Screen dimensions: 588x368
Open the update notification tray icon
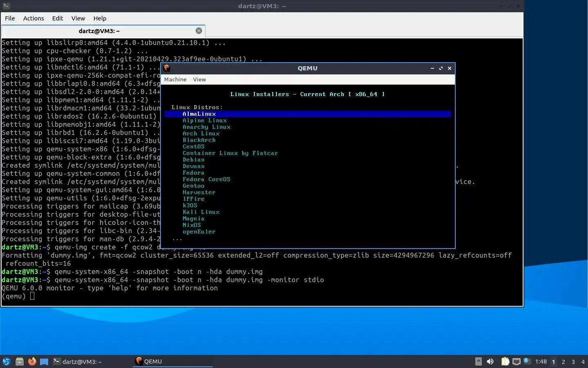pos(527,361)
